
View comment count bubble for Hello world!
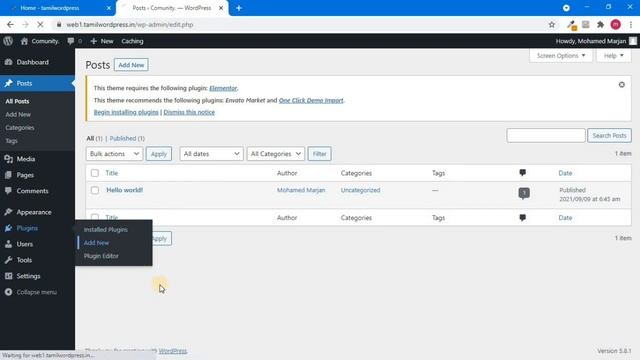click(x=524, y=193)
